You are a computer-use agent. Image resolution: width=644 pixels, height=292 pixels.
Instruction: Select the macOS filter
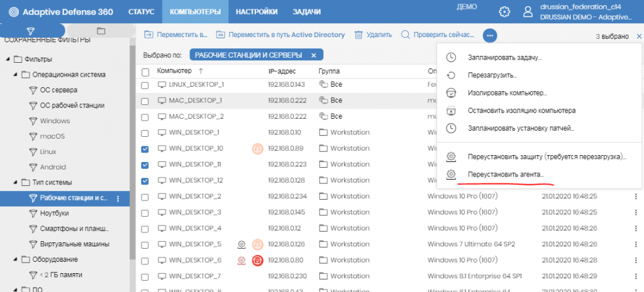click(52, 136)
